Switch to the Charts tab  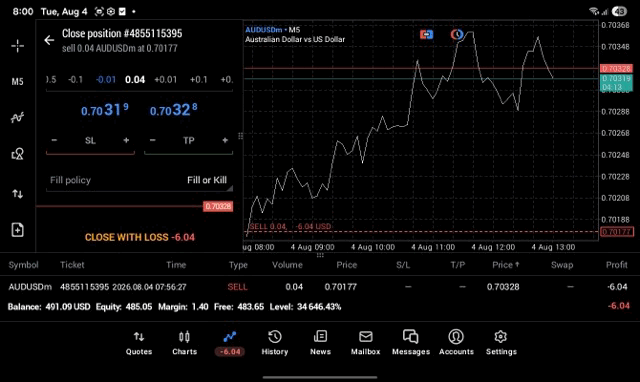pos(184,343)
